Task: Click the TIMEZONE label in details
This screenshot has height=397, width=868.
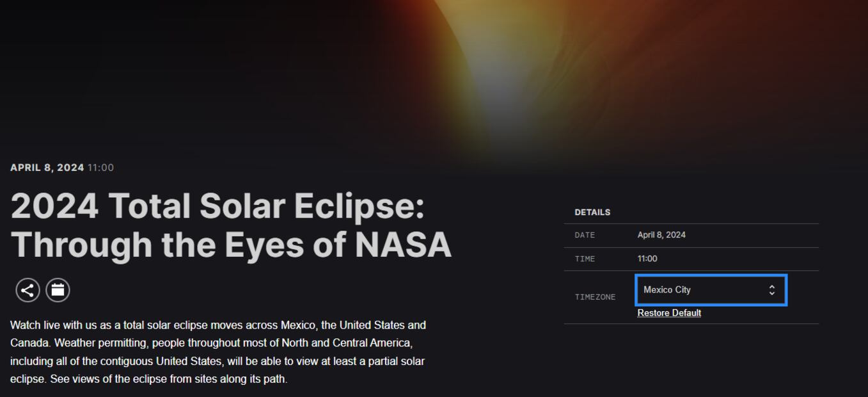Action: click(595, 297)
